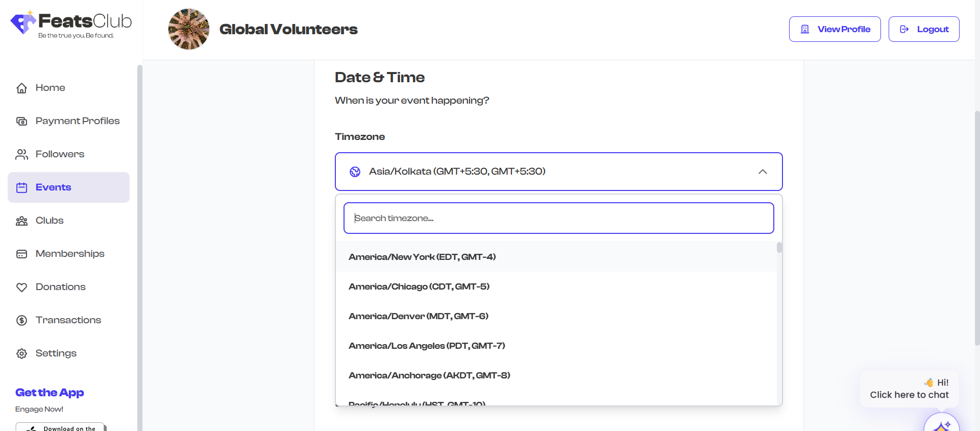Collapse the dropdown using the chevron arrow
The height and width of the screenshot is (431, 980).
pyautogui.click(x=763, y=172)
